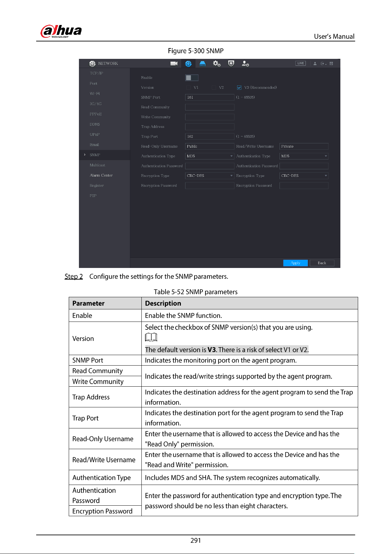Open the camera settings icon

[x=174, y=63]
